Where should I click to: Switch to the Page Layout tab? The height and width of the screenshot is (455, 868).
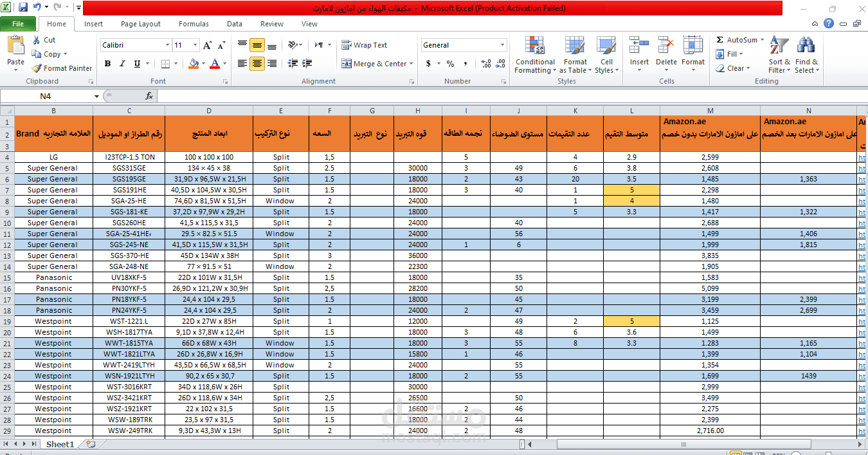pos(141,24)
